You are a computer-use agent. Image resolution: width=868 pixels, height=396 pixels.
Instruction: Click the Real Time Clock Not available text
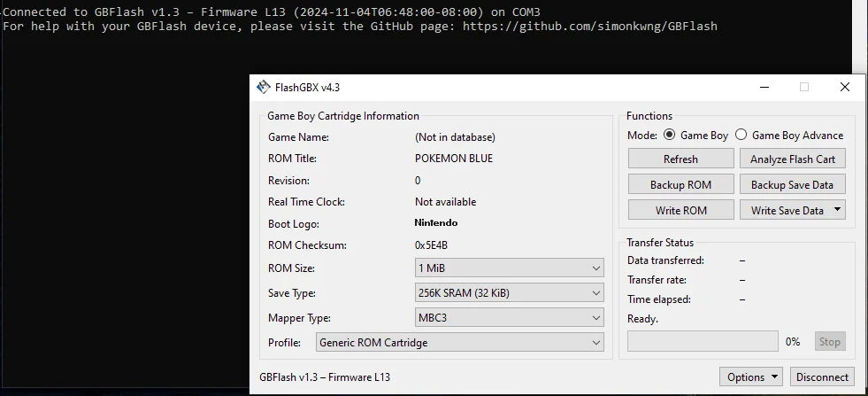tap(445, 202)
